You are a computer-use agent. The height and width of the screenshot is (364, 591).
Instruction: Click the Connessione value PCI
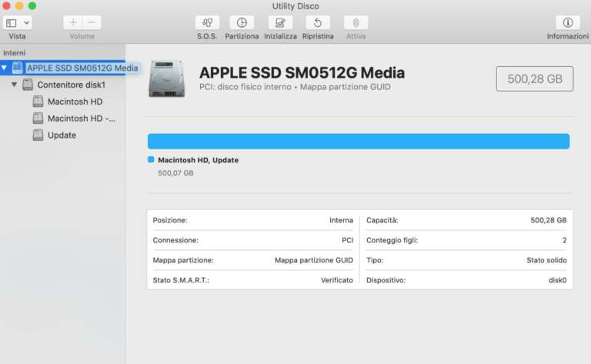click(x=348, y=240)
